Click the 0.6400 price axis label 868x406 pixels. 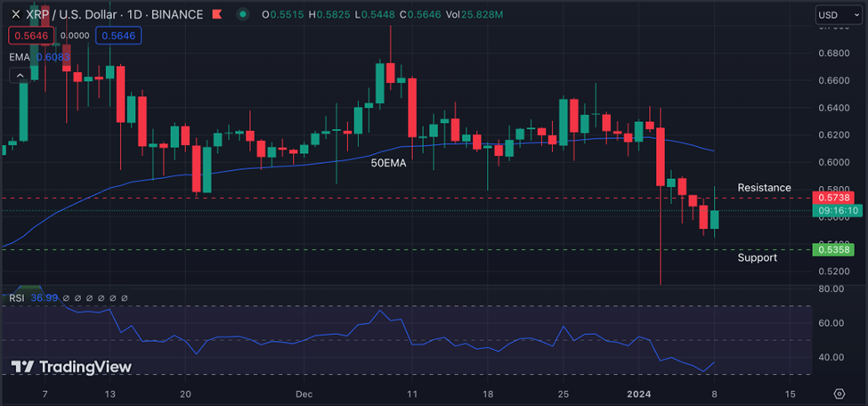click(x=833, y=108)
